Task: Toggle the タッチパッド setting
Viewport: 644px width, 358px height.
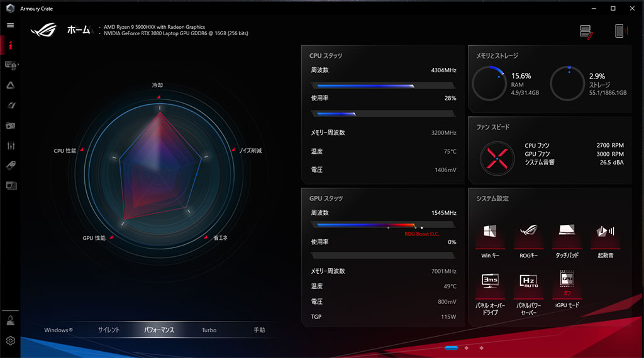Action: click(567, 242)
